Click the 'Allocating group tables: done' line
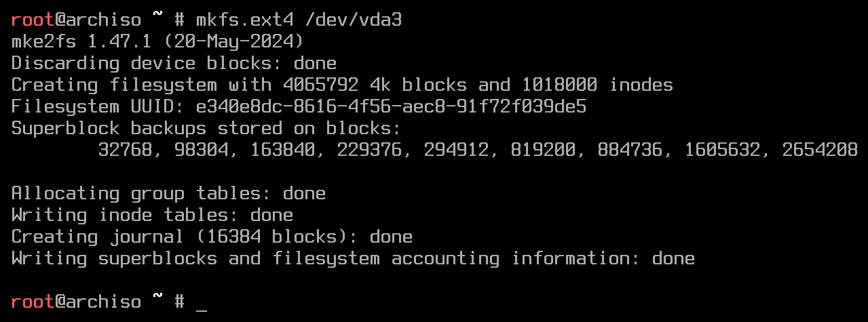 click(x=168, y=194)
